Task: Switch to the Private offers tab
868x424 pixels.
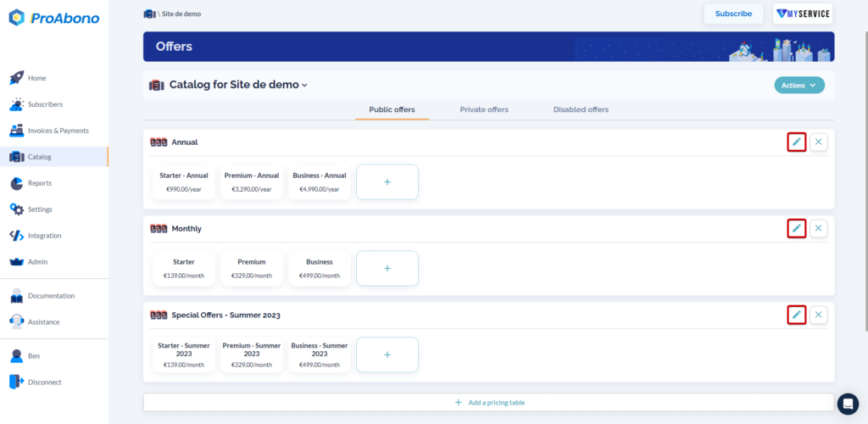Action: pos(484,109)
